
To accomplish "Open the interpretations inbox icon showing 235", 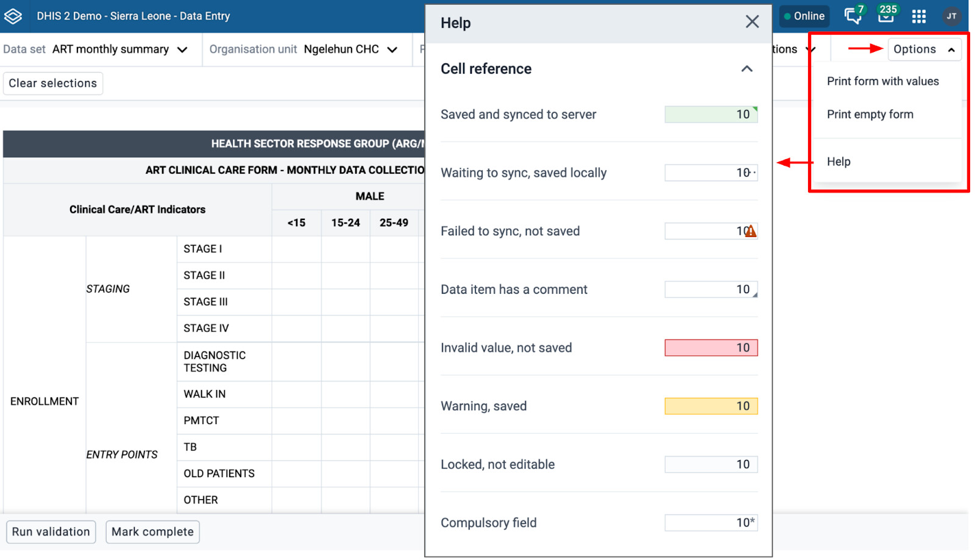I will click(886, 16).
